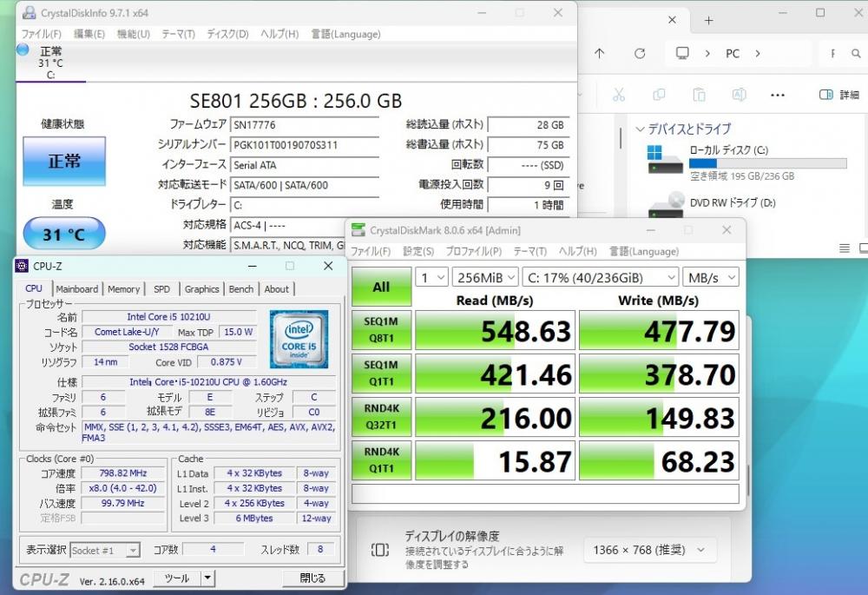The width and height of the screenshot is (868, 595).
Task: Open CrystalDiskMark Profile menu
Action: click(x=474, y=252)
